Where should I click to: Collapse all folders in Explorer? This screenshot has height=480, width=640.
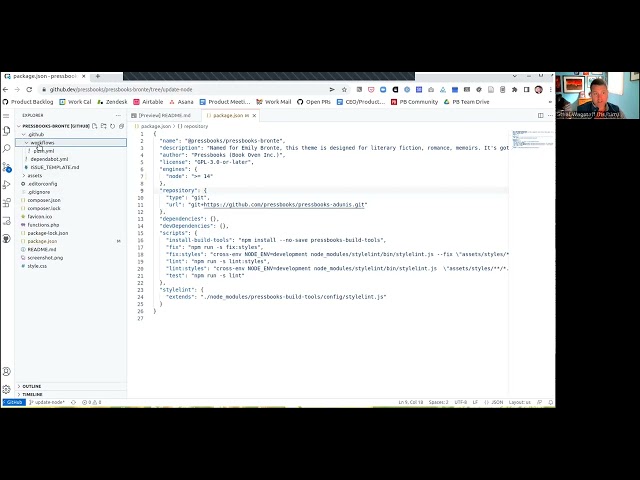(121, 126)
